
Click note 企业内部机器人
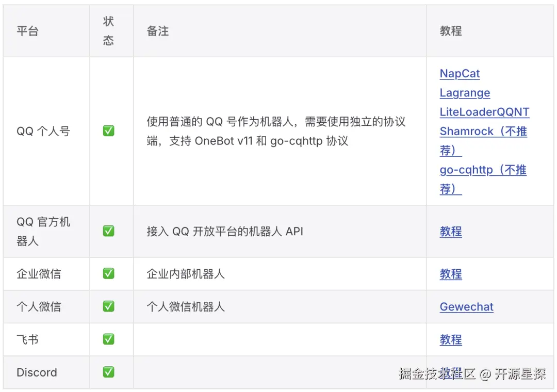(x=186, y=274)
